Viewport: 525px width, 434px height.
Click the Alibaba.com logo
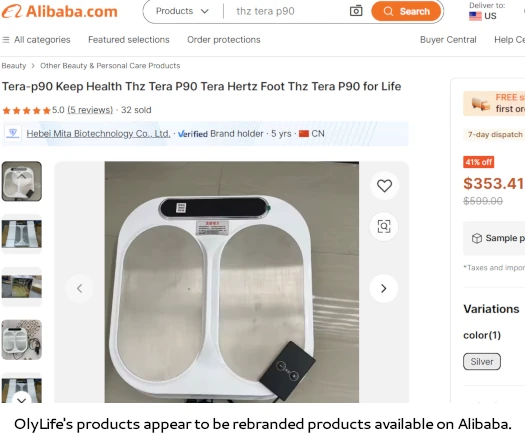click(60, 11)
